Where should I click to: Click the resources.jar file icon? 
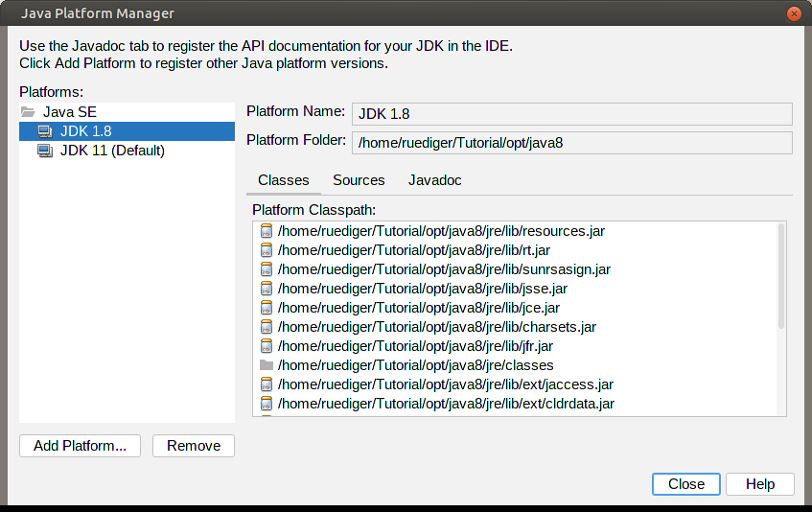tap(267, 231)
